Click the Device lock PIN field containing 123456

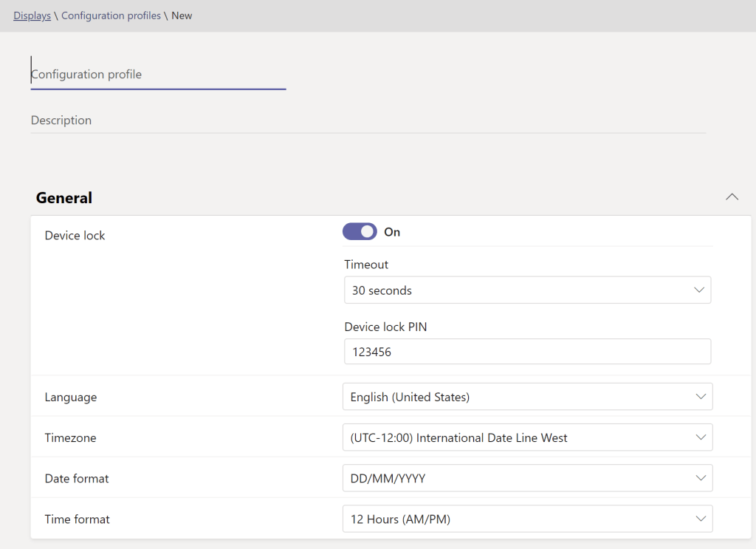[x=527, y=352]
